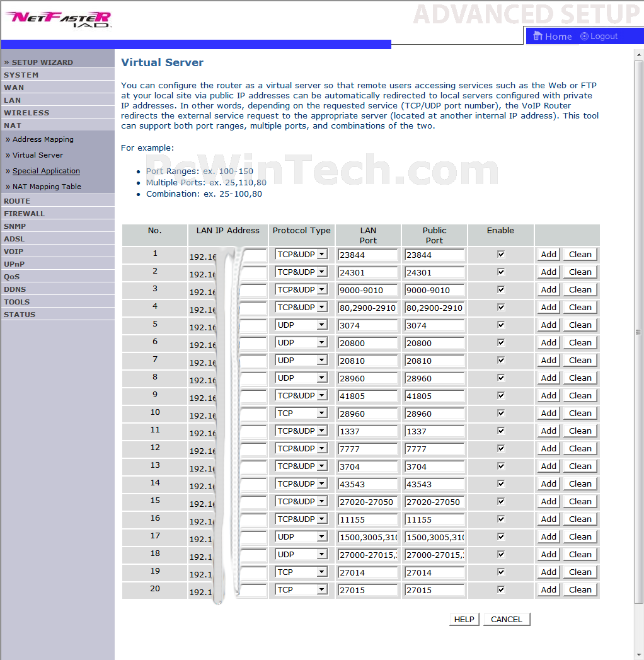Image resolution: width=644 pixels, height=660 pixels.
Task: Click Clean button on row 9
Action: 580,396
